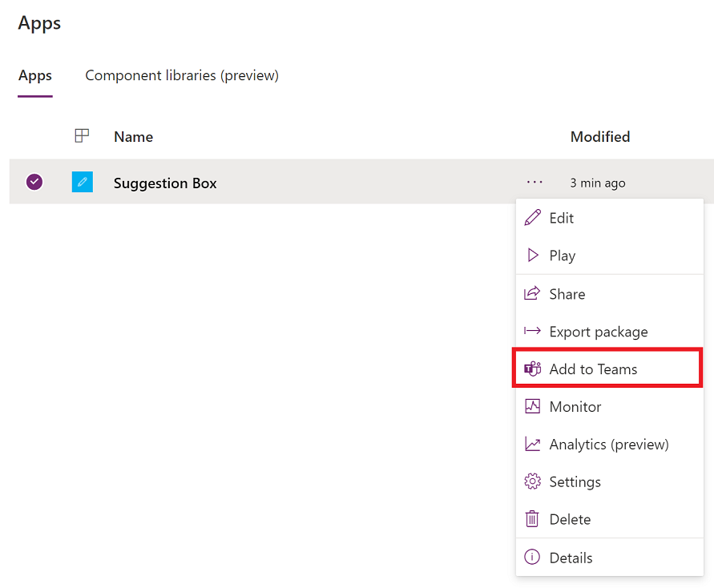
Task: Click the pencil Edit icon in menu
Action: click(532, 218)
